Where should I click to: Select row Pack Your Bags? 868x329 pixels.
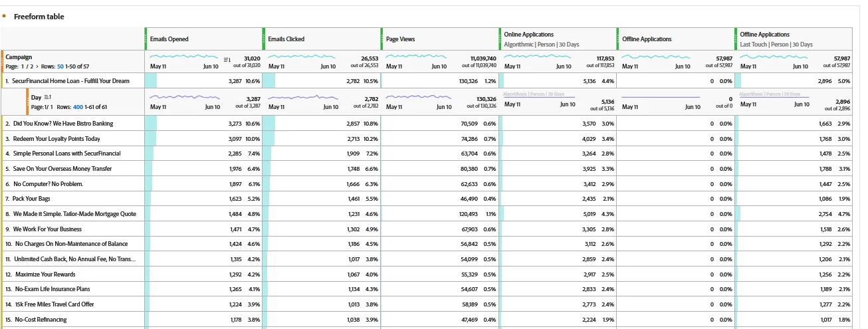(x=74, y=199)
